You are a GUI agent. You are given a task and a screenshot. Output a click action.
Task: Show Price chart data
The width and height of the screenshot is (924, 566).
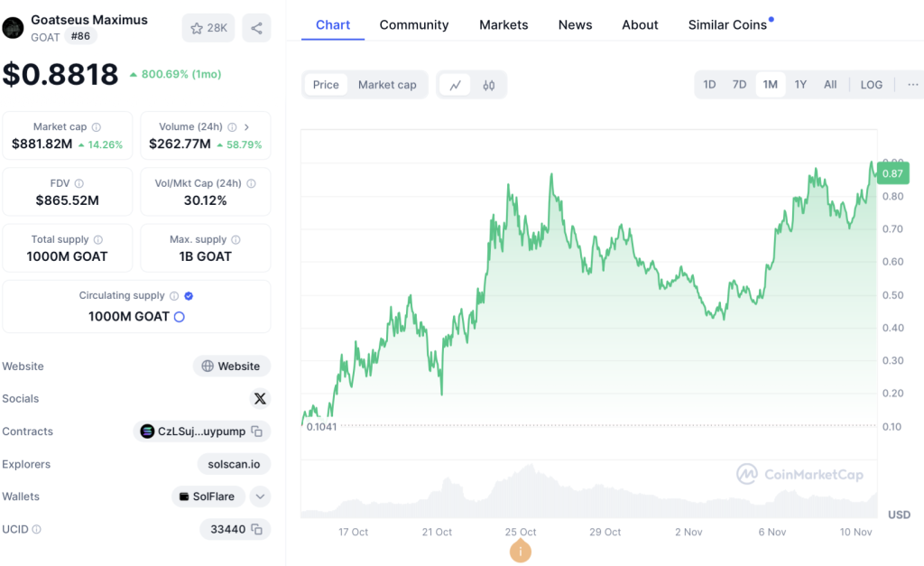point(326,85)
